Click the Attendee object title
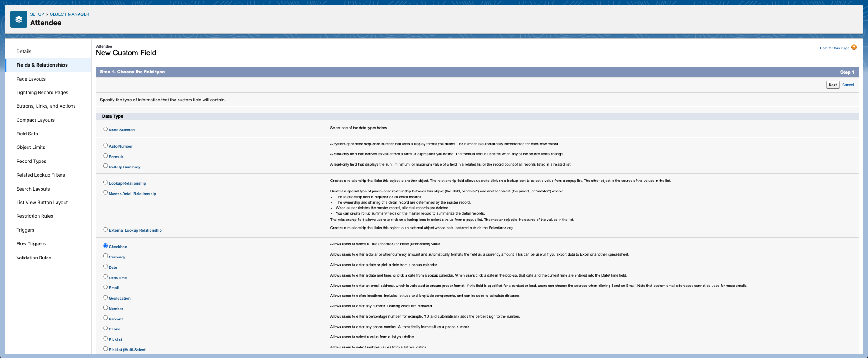The height and width of the screenshot is (358, 868). 46,23
